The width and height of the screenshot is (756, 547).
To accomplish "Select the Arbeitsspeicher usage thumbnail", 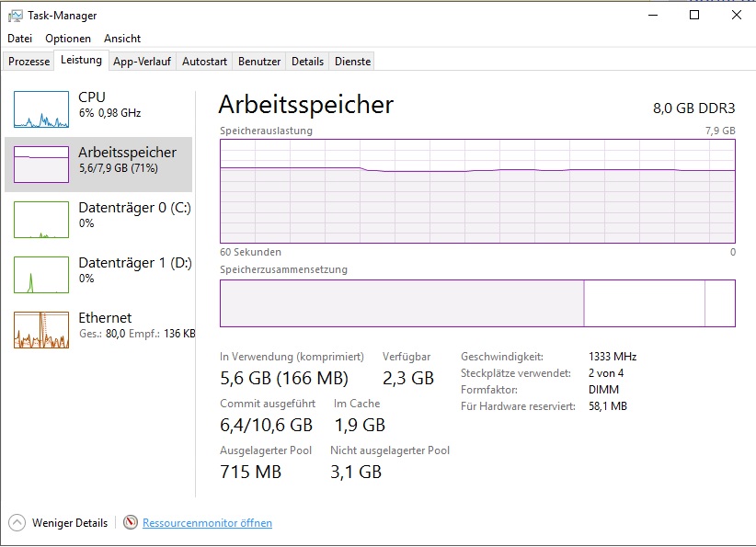I will pyautogui.click(x=41, y=164).
